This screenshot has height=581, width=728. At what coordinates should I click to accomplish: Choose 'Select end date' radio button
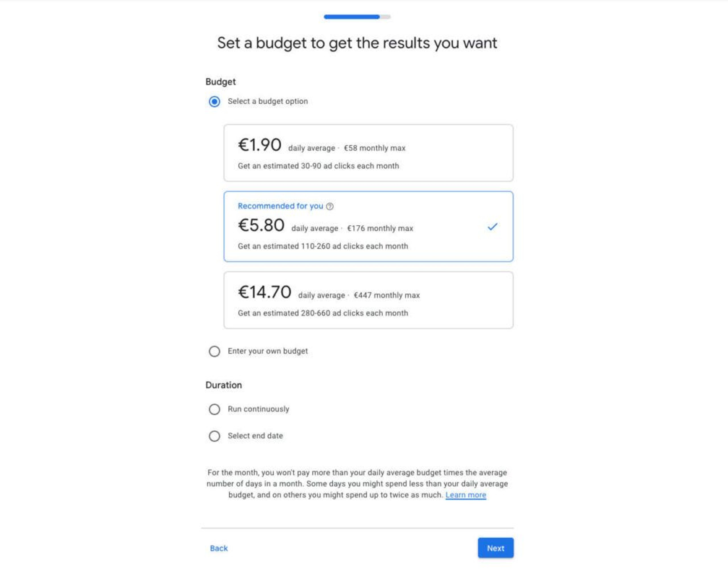tap(214, 436)
